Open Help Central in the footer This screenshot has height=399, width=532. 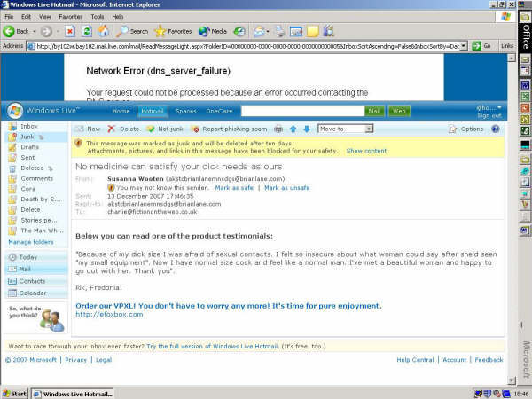pyautogui.click(x=415, y=360)
